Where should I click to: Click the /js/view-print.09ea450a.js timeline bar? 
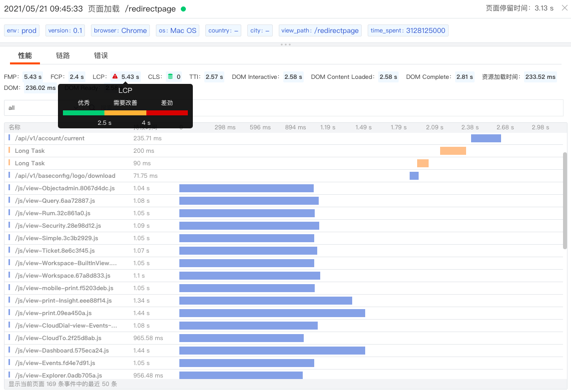pos(272,313)
